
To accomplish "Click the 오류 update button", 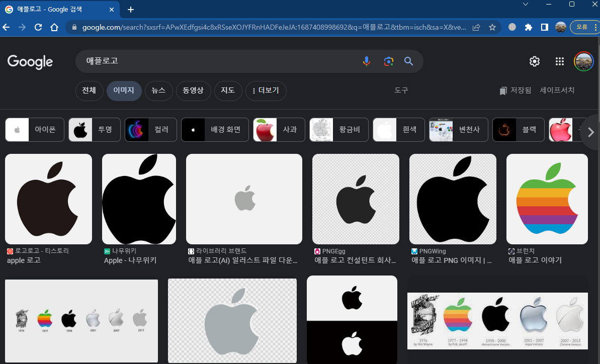I will point(585,27).
